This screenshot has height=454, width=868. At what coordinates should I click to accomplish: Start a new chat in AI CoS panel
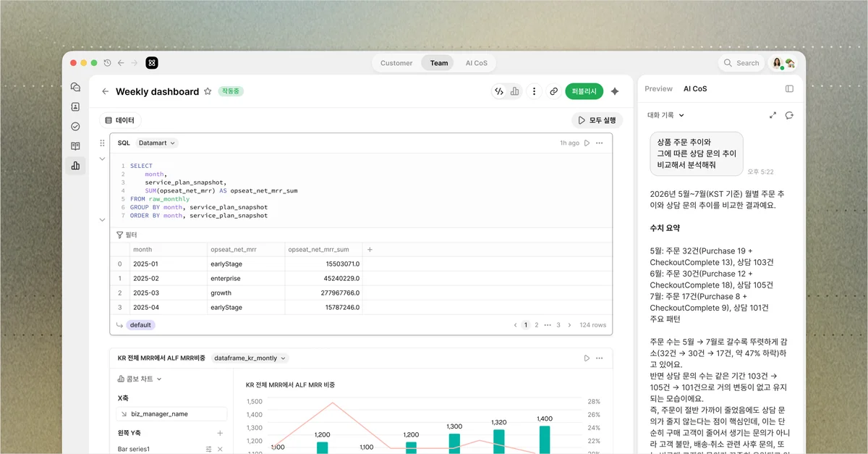789,115
